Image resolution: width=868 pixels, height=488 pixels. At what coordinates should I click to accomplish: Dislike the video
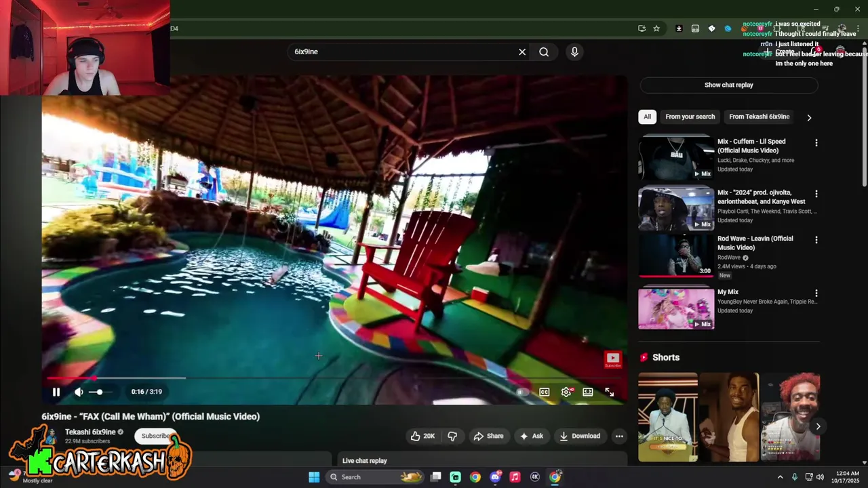pos(452,436)
